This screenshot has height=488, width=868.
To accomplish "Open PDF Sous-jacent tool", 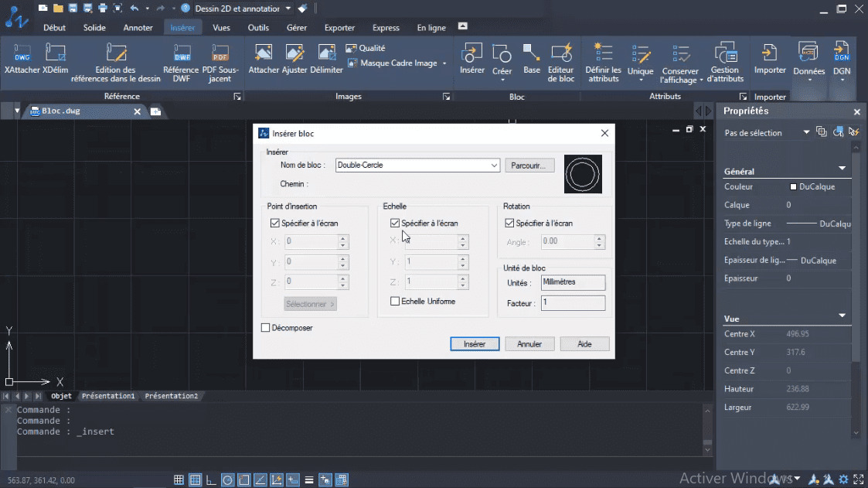I will pos(220,53).
